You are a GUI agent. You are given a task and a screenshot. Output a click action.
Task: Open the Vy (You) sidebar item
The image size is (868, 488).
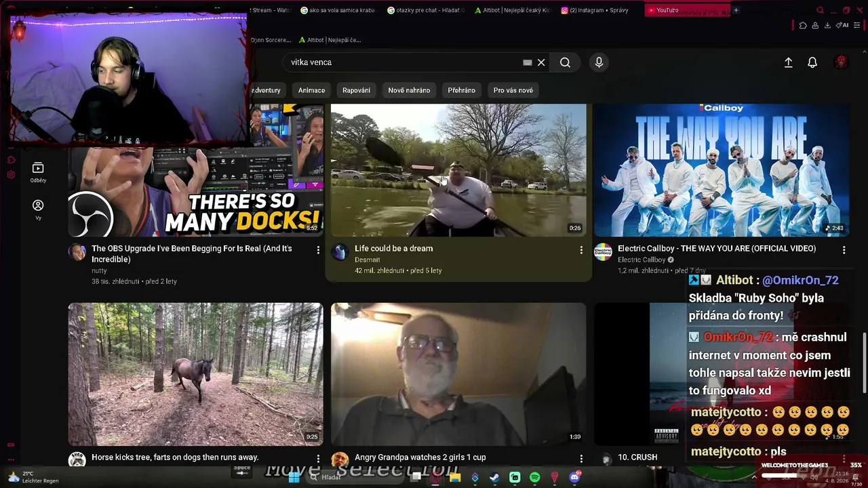coord(38,209)
